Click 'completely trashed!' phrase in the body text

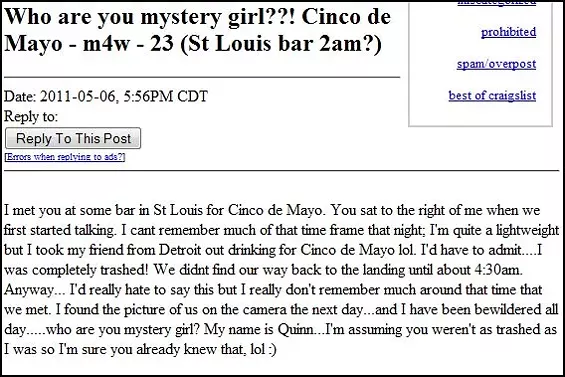[88, 270]
